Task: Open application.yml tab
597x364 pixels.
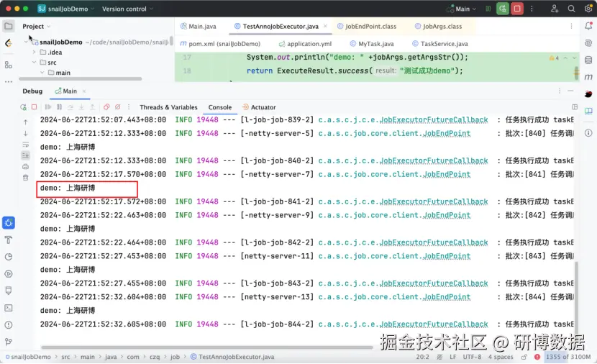Action: coord(306,43)
